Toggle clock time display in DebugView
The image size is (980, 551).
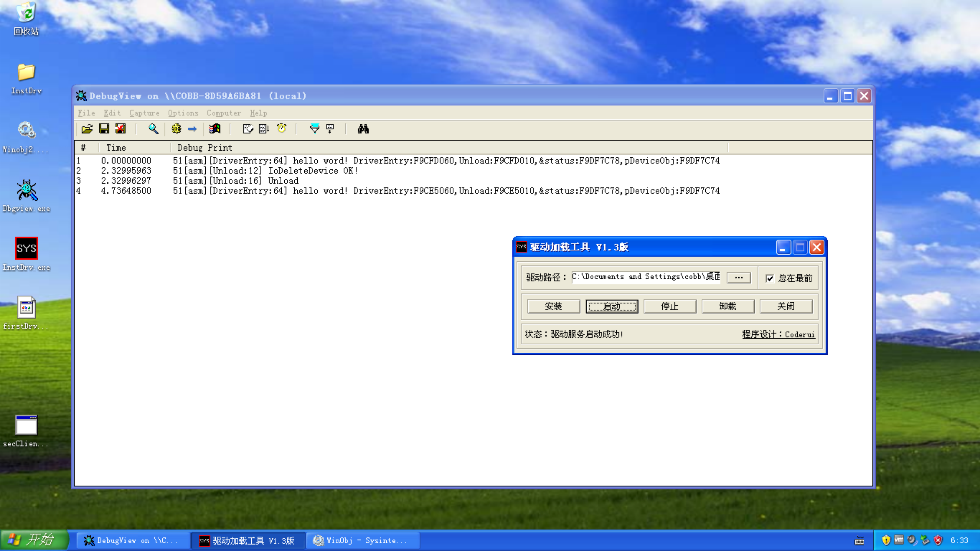[281, 129]
